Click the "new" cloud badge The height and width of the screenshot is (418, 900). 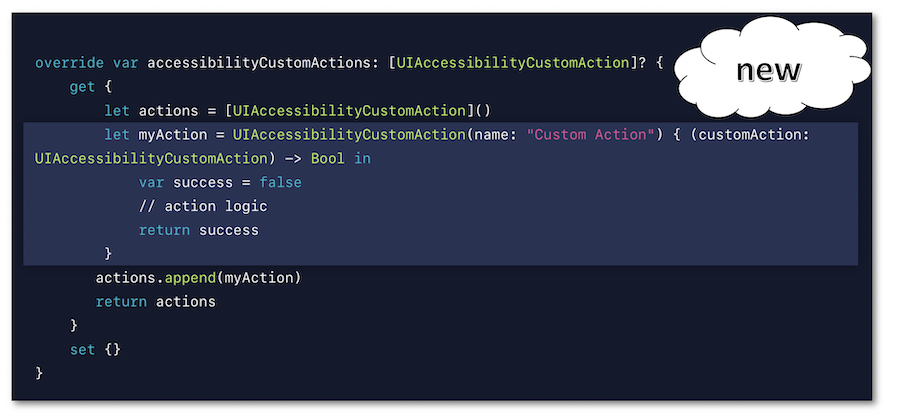768,70
